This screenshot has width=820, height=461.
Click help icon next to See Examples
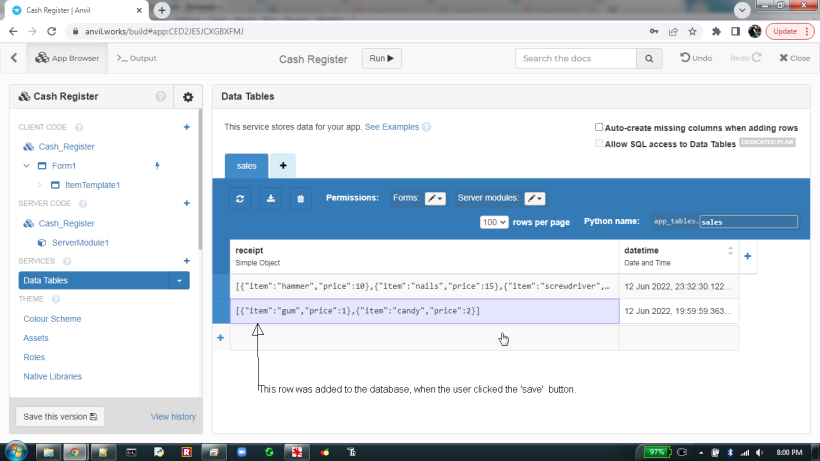(x=427, y=128)
